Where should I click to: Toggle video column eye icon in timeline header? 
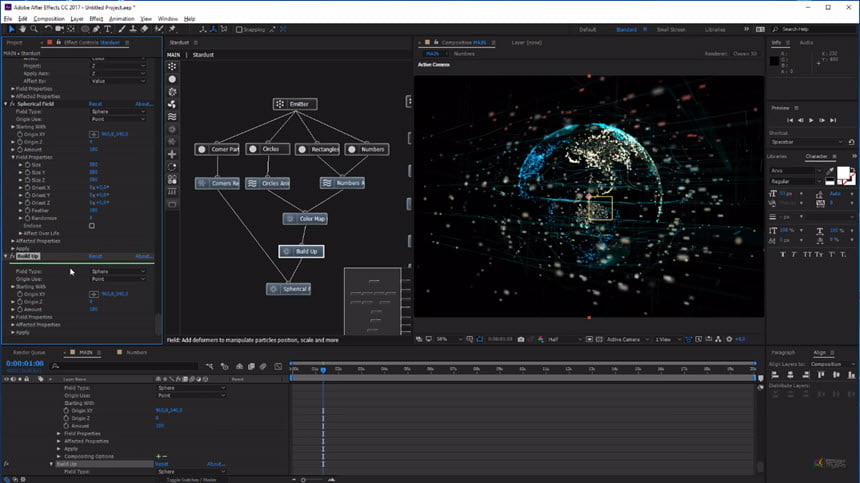[7, 379]
